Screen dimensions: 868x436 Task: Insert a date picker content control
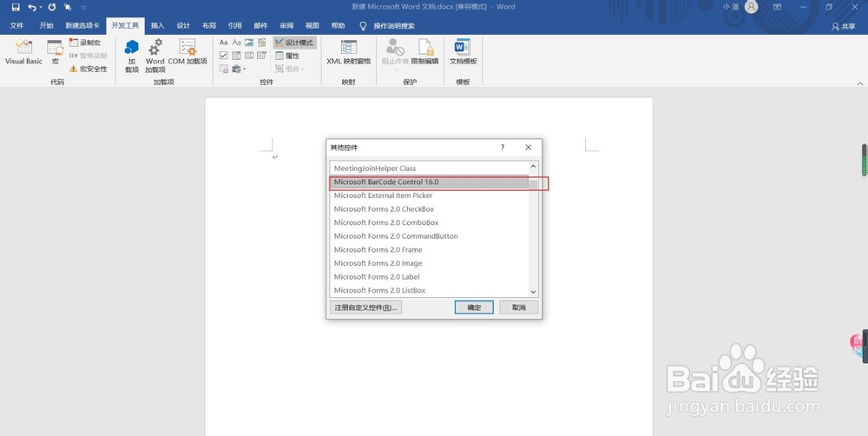(262, 56)
